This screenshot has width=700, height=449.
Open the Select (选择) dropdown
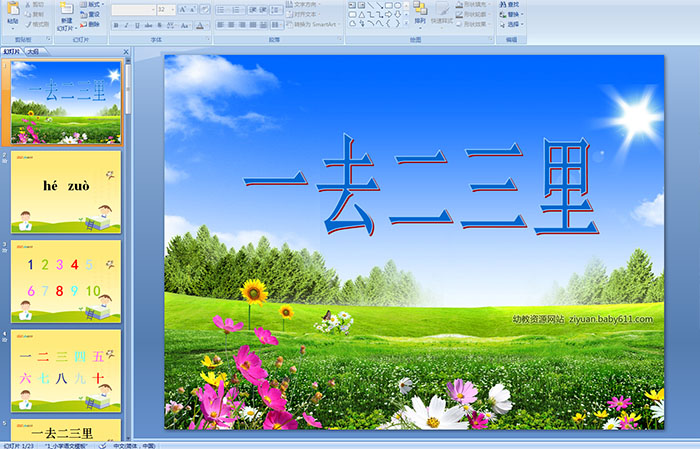(x=512, y=24)
